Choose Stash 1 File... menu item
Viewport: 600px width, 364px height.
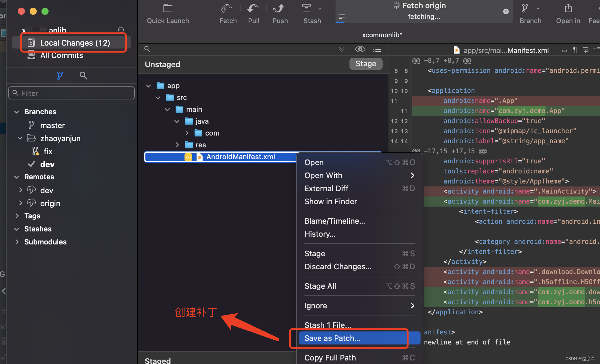[360, 325]
